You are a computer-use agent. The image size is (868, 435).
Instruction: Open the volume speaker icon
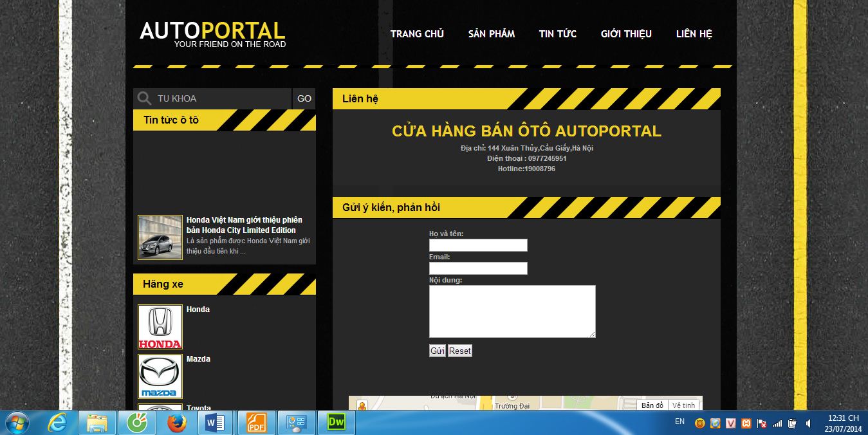tap(808, 423)
